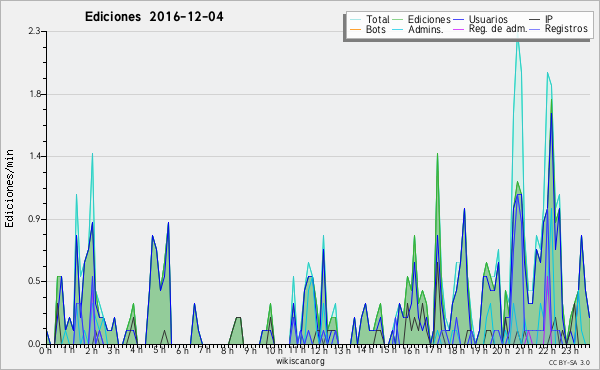Click the 23 h tick on time axis

pos(570,351)
